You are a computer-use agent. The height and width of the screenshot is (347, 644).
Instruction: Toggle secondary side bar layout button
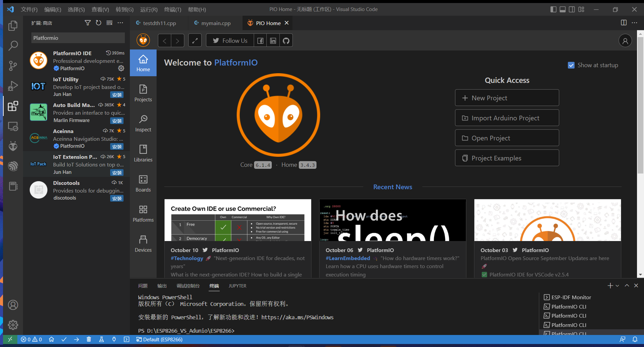pos(572,9)
